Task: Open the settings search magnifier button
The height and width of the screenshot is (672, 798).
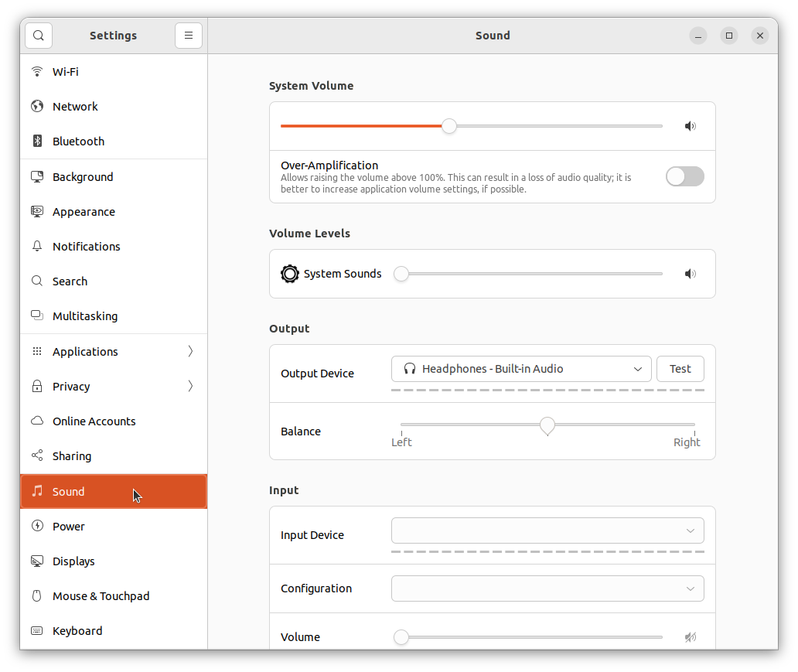Action: coord(39,36)
